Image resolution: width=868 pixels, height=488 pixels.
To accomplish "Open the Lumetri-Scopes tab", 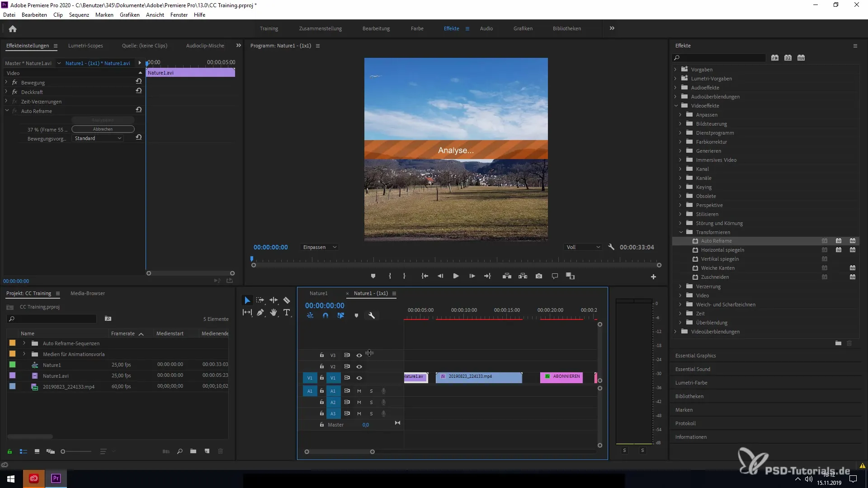I will (85, 46).
